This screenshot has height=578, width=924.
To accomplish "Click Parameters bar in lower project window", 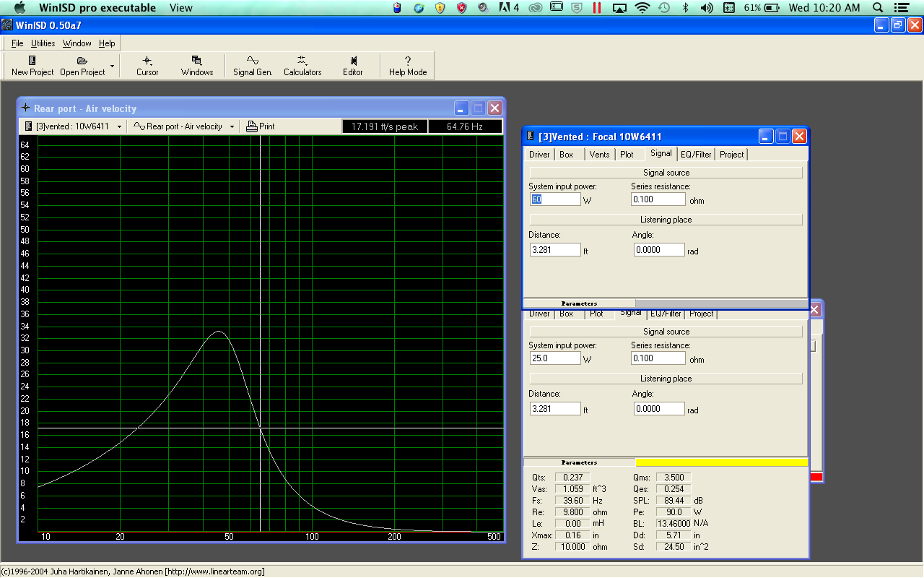I will pos(579,462).
